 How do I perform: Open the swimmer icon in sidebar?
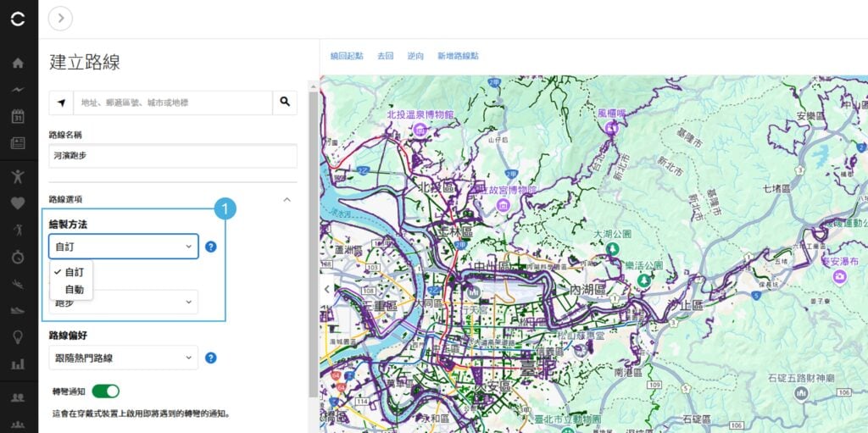(x=18, y=284)
